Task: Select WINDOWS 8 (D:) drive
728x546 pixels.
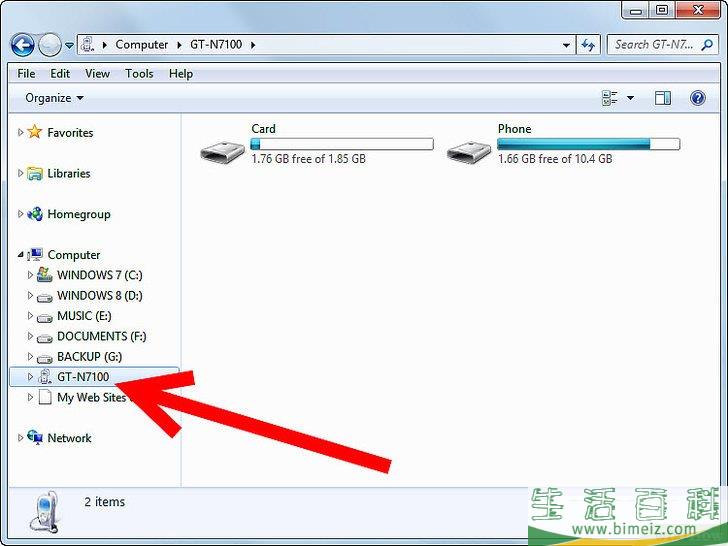Action: [x=100, y=296]
